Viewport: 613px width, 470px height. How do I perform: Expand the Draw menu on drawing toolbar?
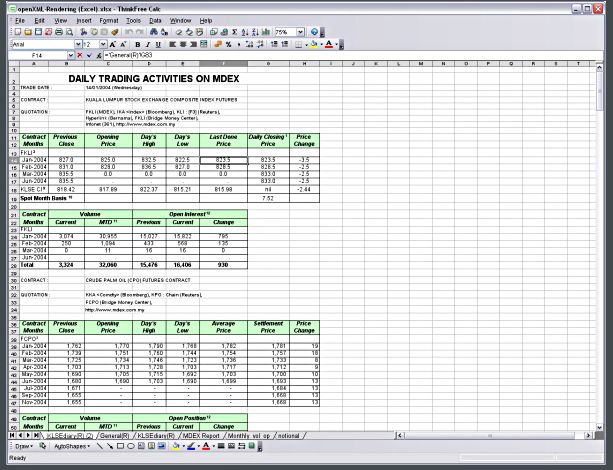point(24,446)
